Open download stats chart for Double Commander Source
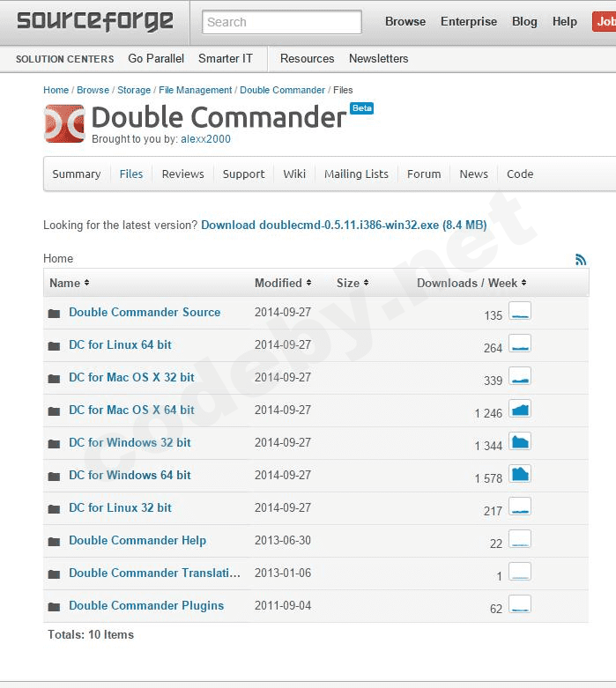The image size is (616, 688). pyautogui.click(x=520, y=311)
